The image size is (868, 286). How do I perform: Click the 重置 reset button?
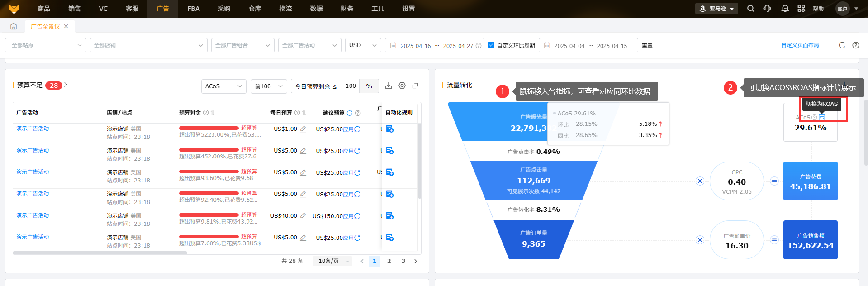[x=647, y=45]
